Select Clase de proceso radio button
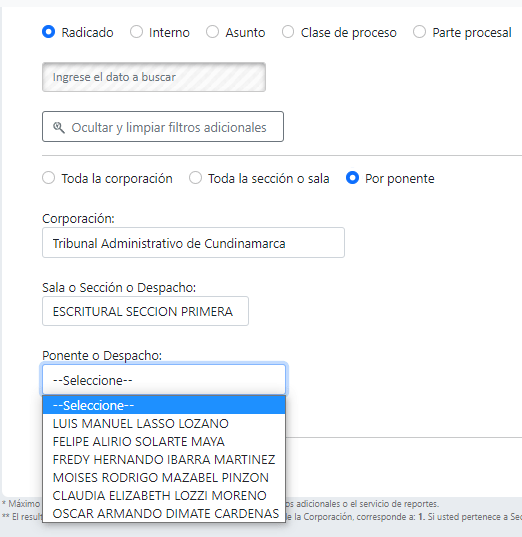 click(x=288, y=32)
